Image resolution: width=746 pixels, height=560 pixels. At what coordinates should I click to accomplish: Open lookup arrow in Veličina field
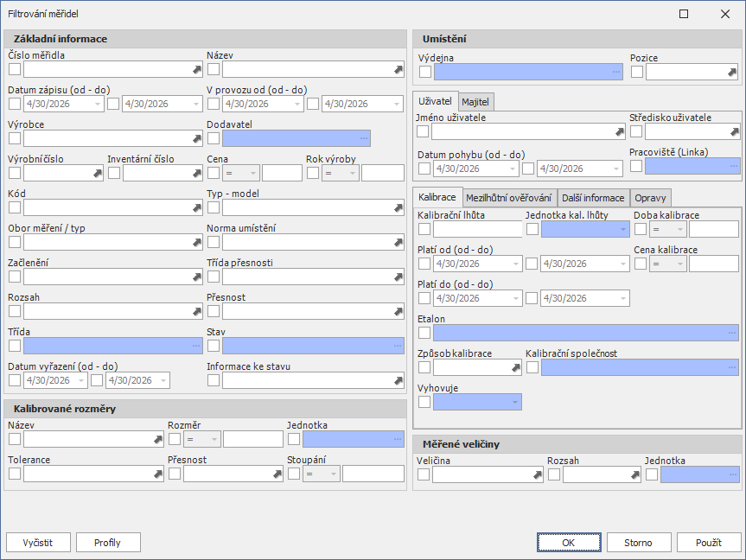[537, 474]
